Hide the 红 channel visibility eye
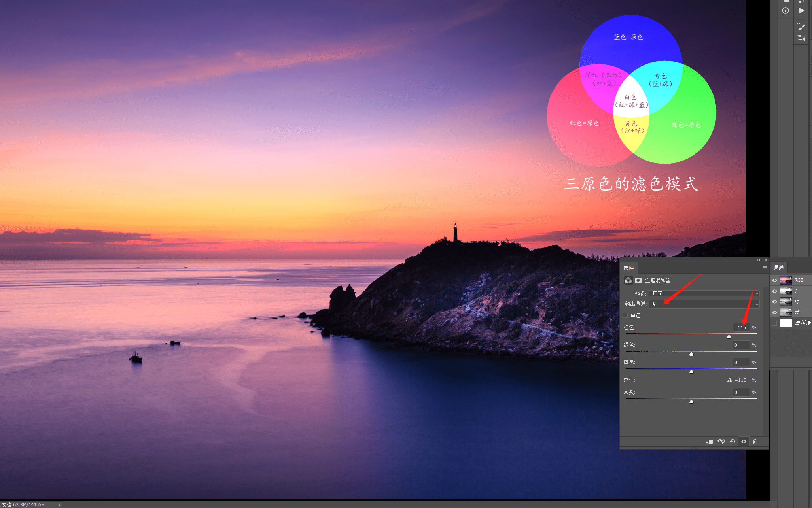This screenshot has width=812, height=508. click(774, 291)
